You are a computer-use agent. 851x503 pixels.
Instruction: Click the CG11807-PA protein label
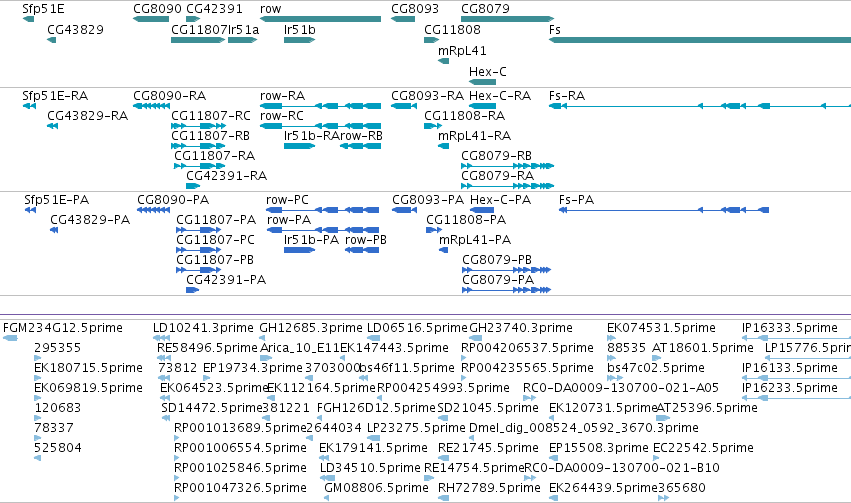[x=216, y=220]
